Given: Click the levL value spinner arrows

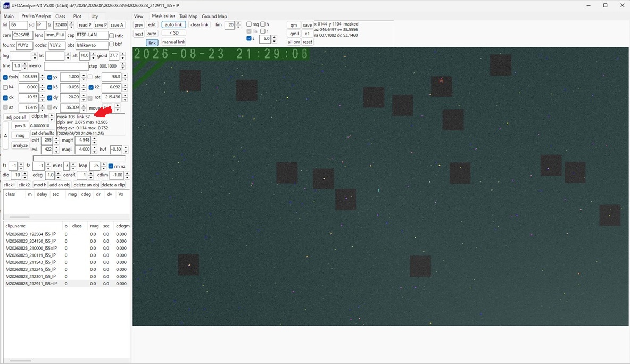Looking at the screenshot, I should pyautogui.click(x=56, y=150).
